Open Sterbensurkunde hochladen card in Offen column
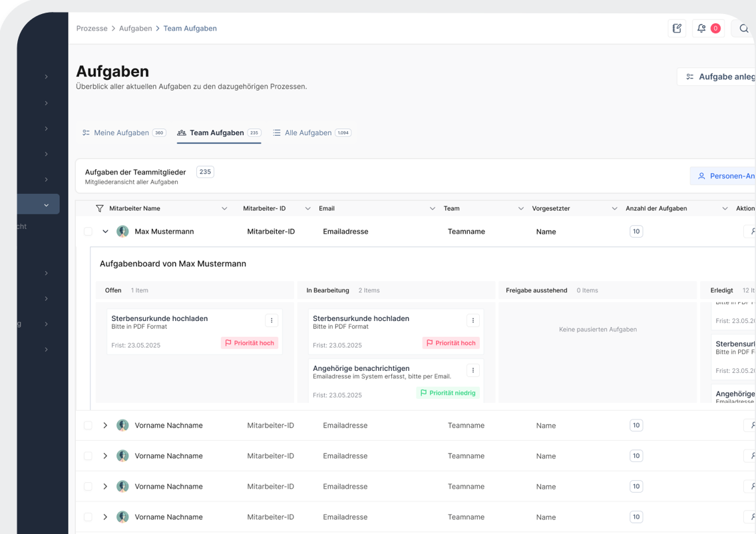The width and height of the screenshot is (756, 534). (194, 332)
